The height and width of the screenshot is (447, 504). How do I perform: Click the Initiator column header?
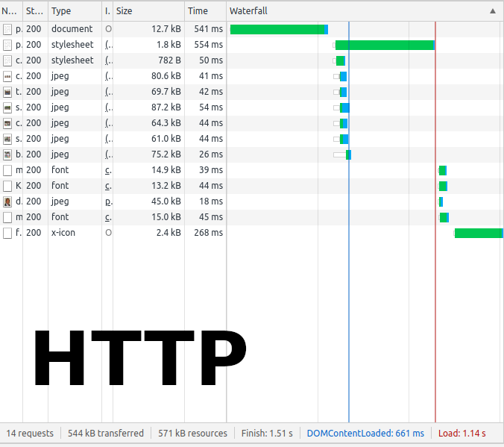click(x=107, y=11)
